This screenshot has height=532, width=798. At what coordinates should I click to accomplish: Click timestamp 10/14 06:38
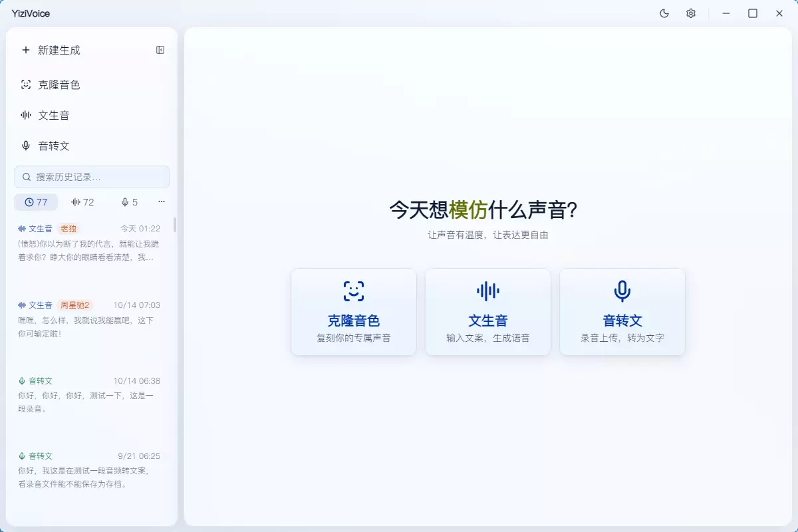point(137,381)
